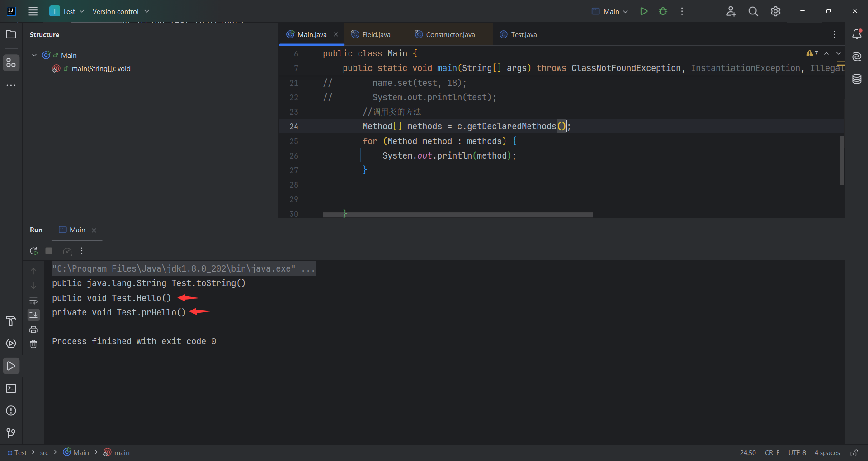Open Database tool window

[857, 79]
